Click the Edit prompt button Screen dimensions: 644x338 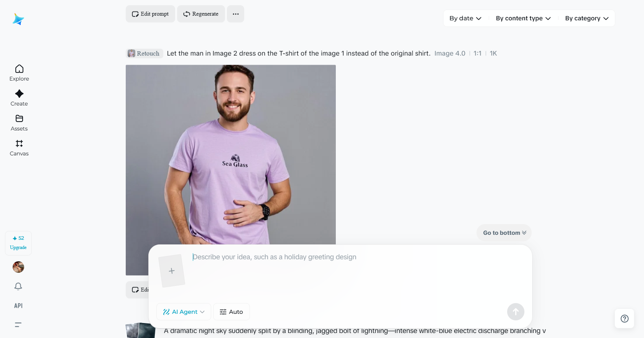click(x=150, y=14)
